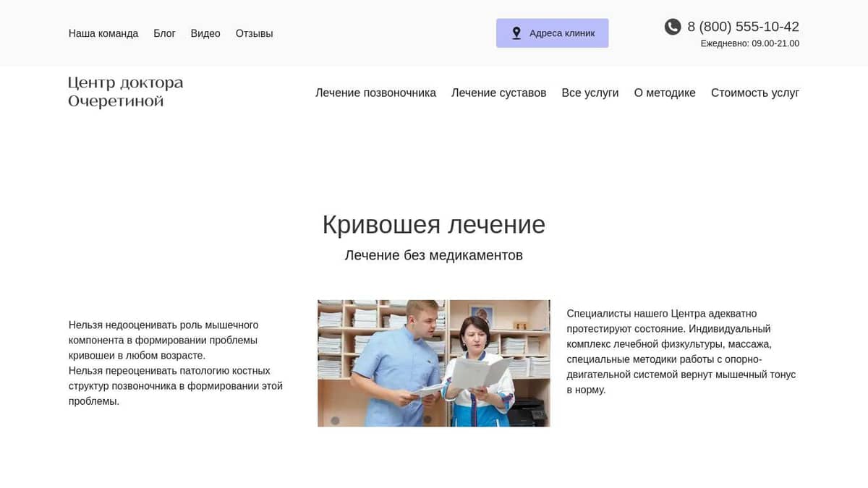
Task: Click the Ежедневно: 09.00-21.00 schedule text
Action: coord(749,43)
